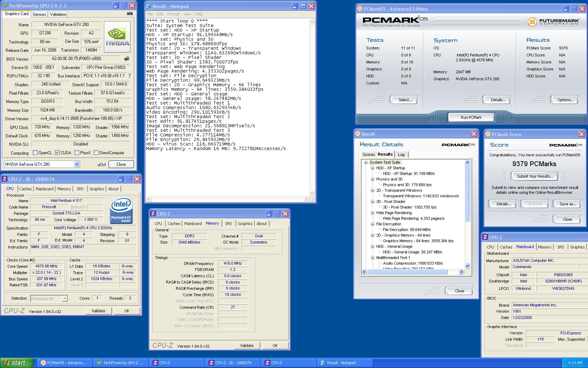Click the GPU Name field in GPU-Z

point(66,25)
